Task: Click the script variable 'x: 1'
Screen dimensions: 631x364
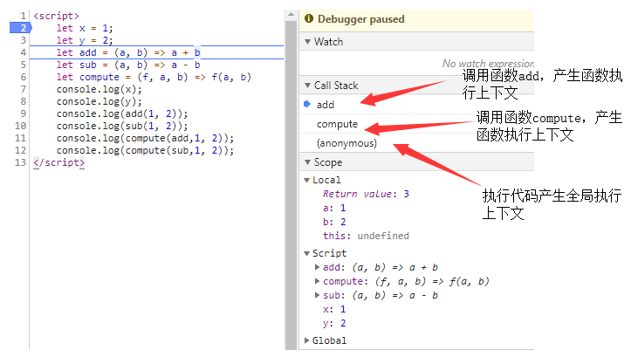Action: coord(334,309)
